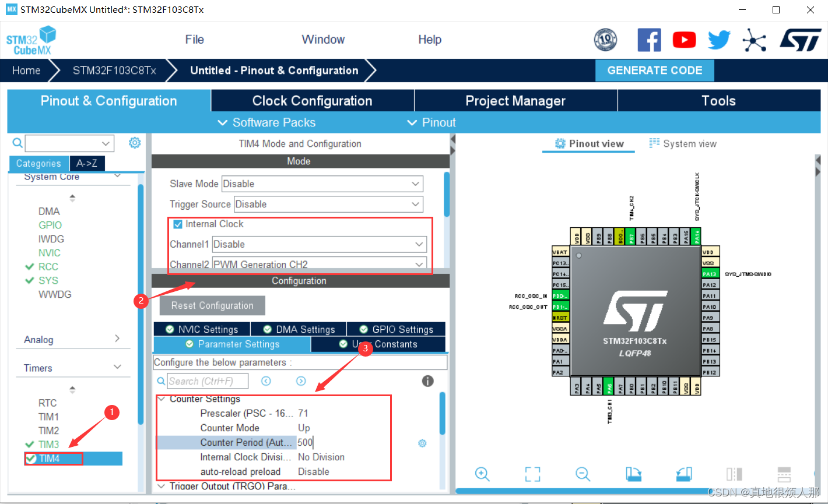Collapse the Counter Settings section
The image size is (828, 504).
click(162, 399)
